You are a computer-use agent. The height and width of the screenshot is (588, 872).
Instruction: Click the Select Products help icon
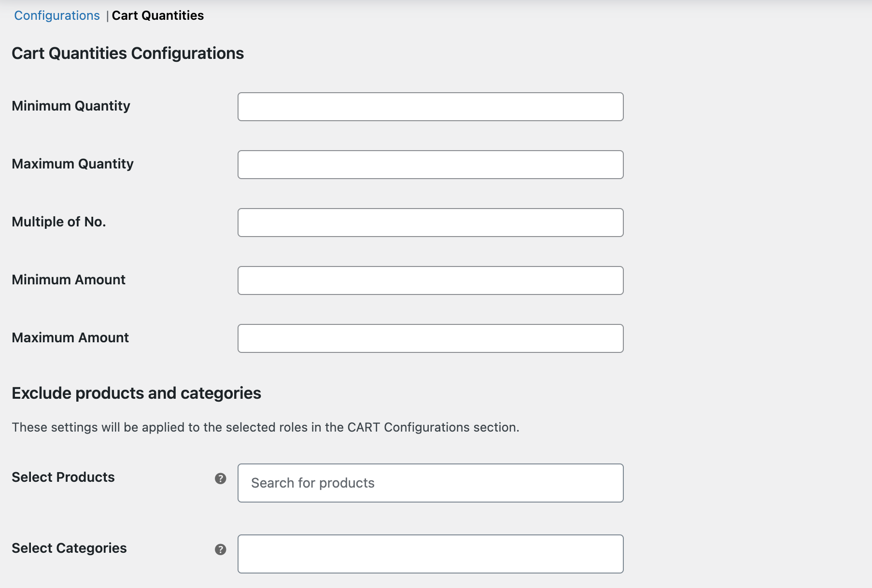click(221, 479)
